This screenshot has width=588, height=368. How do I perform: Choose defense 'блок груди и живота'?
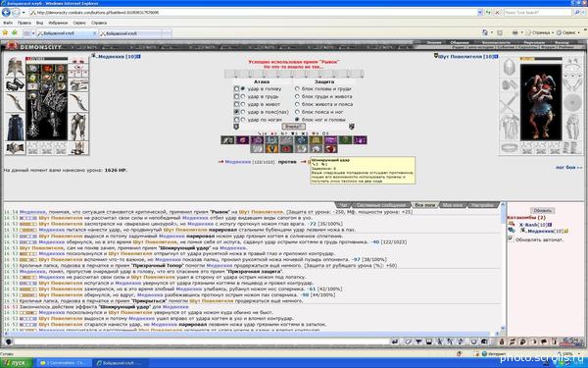click(297, 96)
